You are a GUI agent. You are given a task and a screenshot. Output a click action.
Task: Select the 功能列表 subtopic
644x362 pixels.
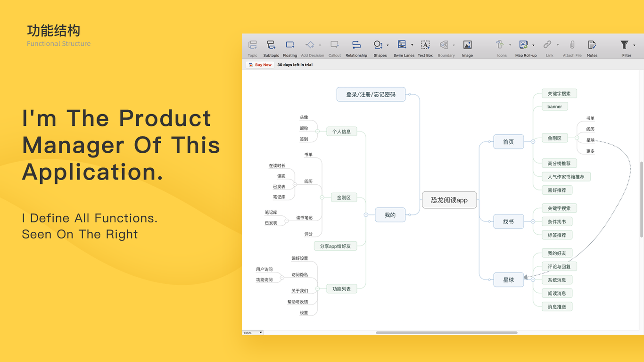pyautogui.click(x=342, y=288)
